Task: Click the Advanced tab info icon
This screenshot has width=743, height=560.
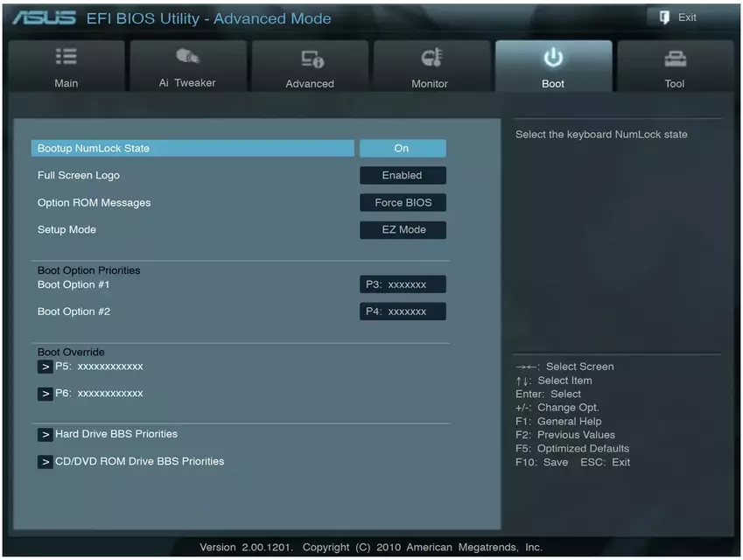Action: [312, 59]
